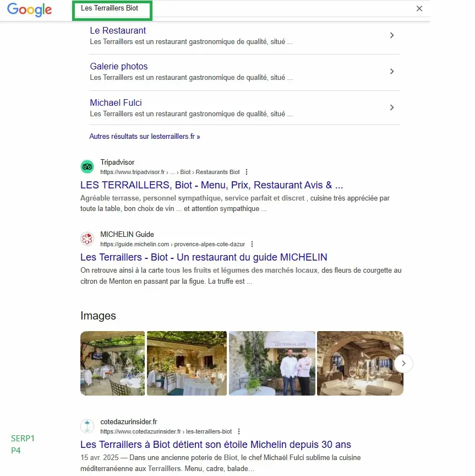Open Autres résultats sur lesterraillers.fr

144,136
